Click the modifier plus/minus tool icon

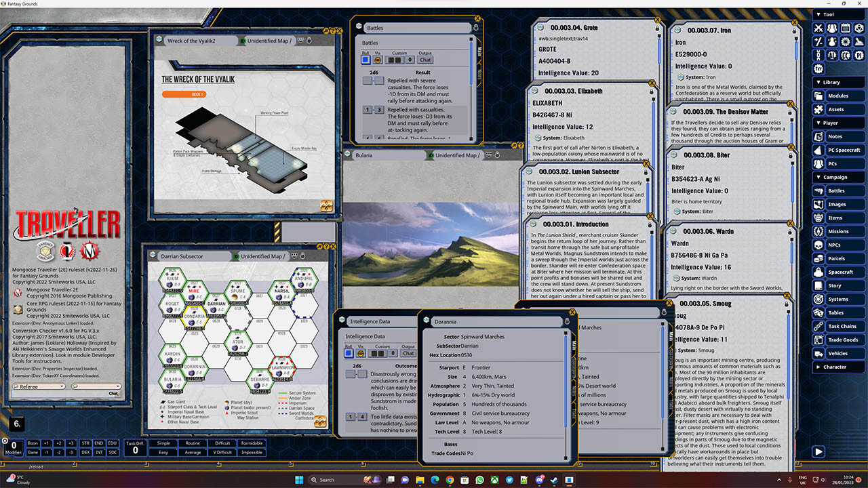click(x=818, y=41)
